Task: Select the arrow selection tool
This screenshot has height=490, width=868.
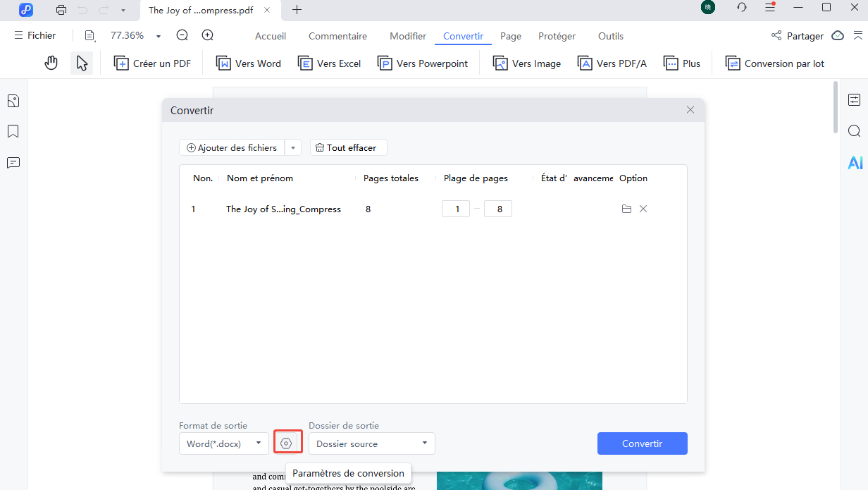Action: [82, 63]
